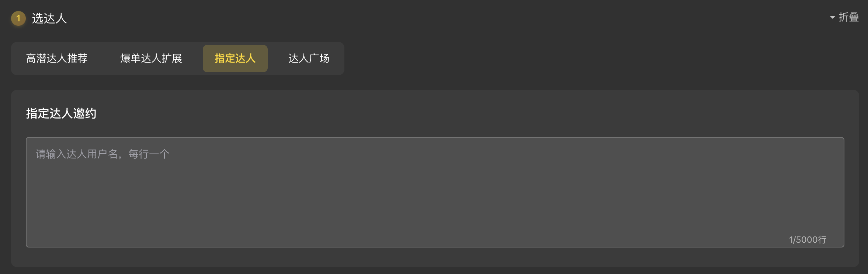Click the placeholder text 请输入达人用户名
Image resolution: width=868 pixels, height=274 pixels.
77,154
